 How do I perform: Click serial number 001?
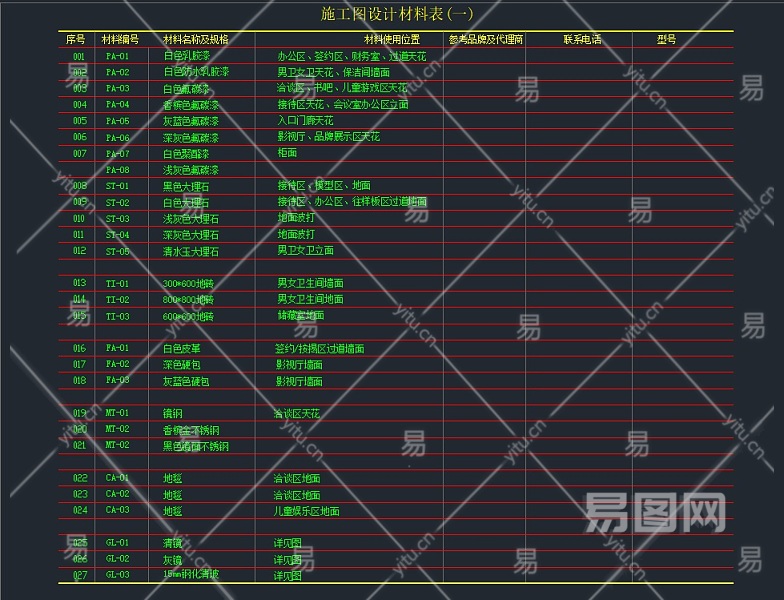[80, 56]
